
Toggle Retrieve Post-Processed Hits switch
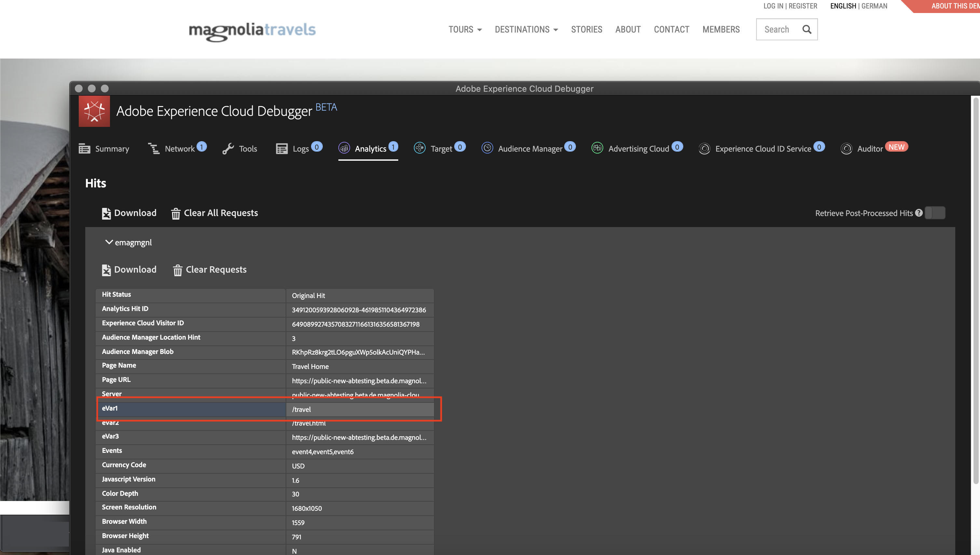click(935, 213)
